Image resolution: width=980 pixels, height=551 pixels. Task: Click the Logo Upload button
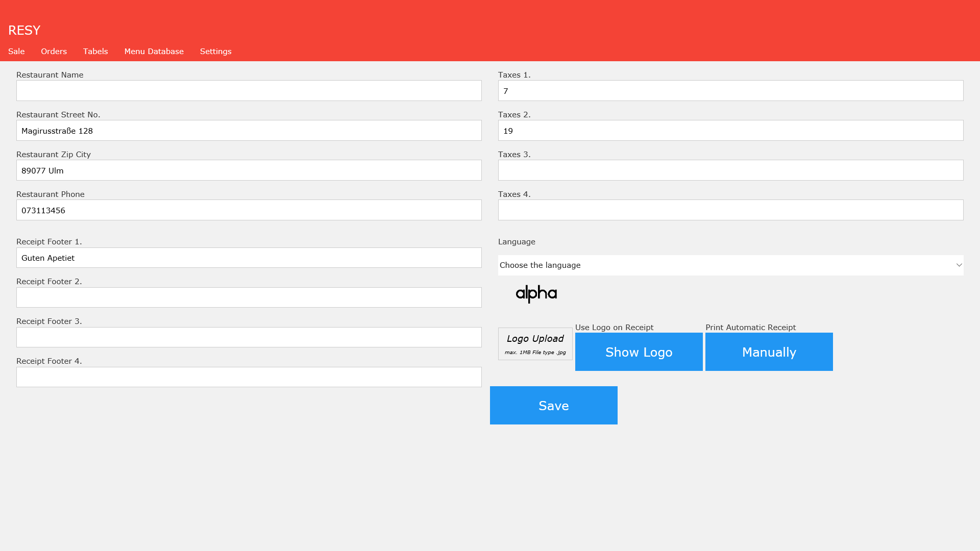click(535, 344)
